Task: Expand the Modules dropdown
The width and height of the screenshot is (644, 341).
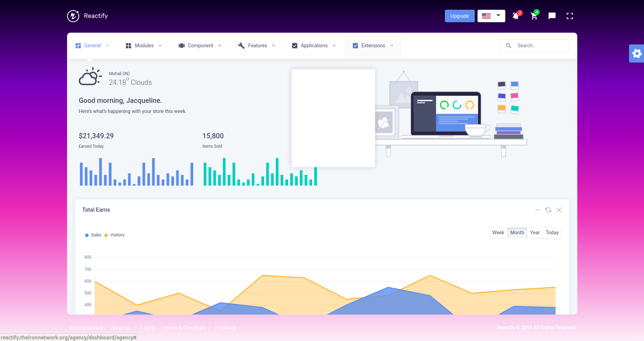Action: 144,46
